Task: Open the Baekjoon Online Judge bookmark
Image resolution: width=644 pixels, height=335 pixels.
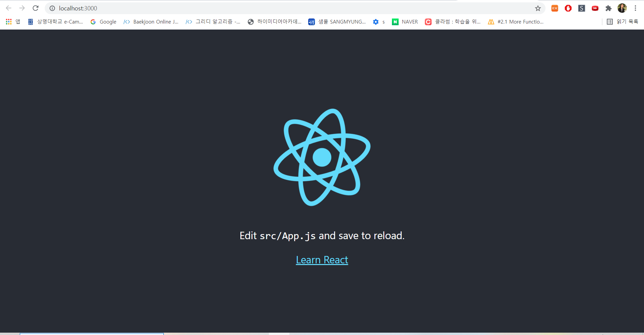Action: 151,22
